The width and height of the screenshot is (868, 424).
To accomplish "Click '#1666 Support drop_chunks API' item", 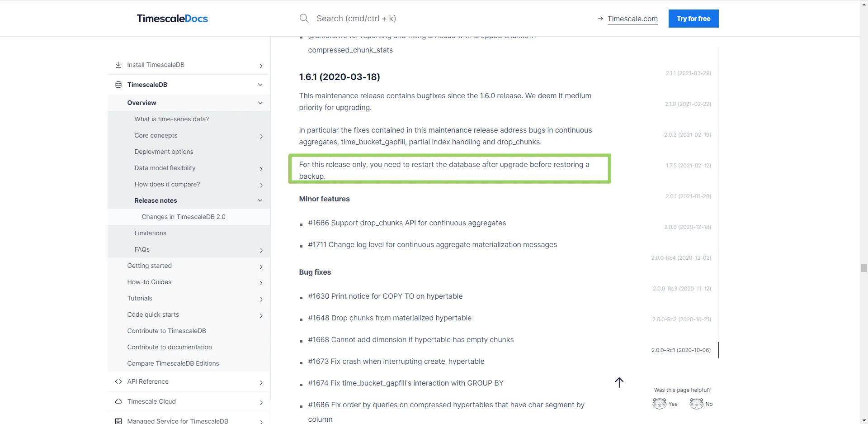I will (407, 223).
